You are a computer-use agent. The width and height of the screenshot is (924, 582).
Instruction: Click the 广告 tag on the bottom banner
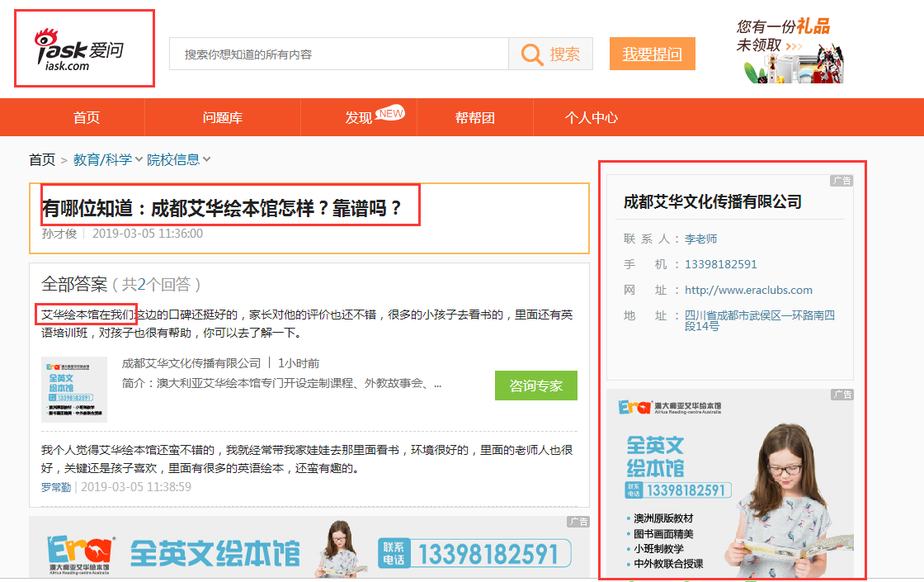(x=578, y=522)
